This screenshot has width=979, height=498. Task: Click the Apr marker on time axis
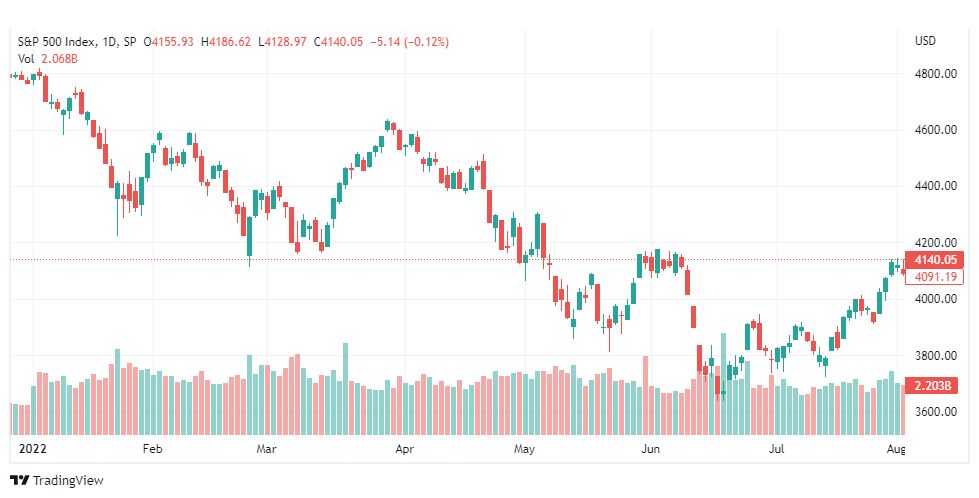click(405, 449)
